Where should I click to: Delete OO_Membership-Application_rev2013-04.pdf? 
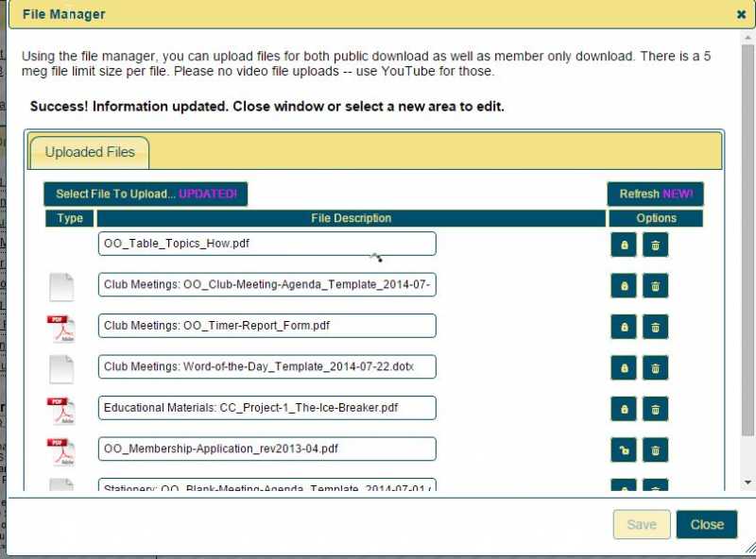tap(655, 449)
